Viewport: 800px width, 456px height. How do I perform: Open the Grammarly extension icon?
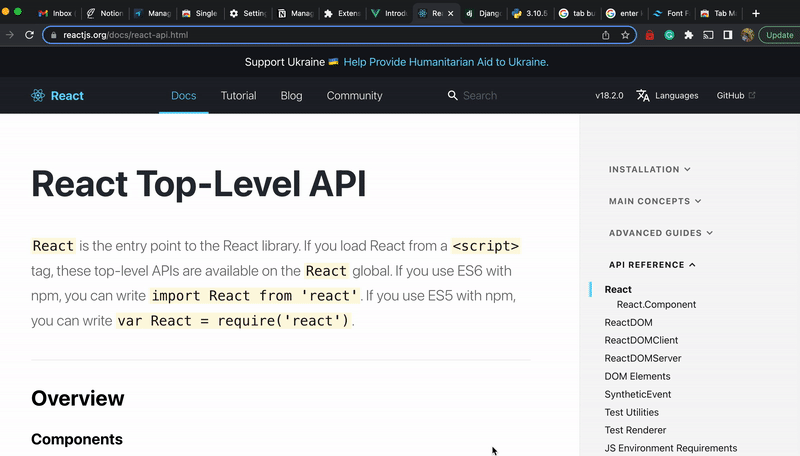669,35
